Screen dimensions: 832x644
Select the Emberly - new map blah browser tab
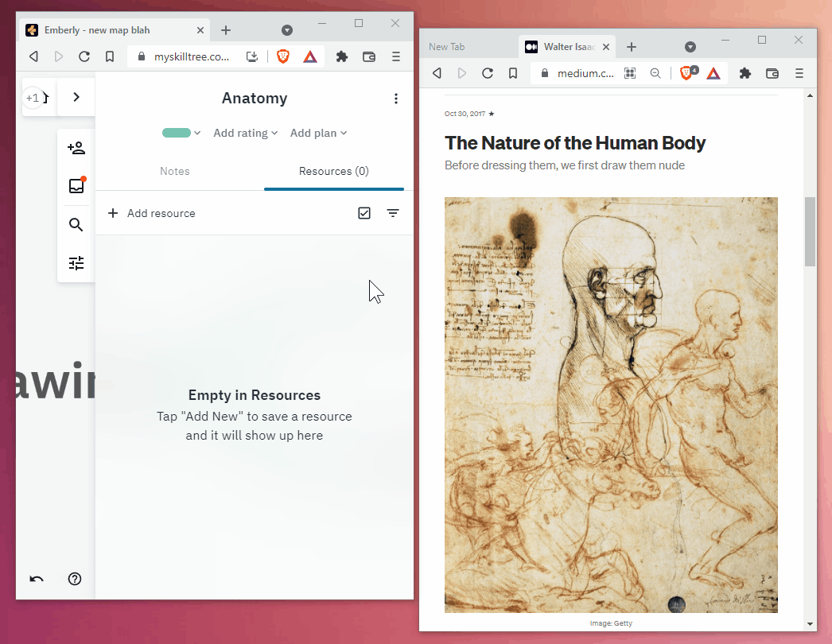[x=115, y=30]
